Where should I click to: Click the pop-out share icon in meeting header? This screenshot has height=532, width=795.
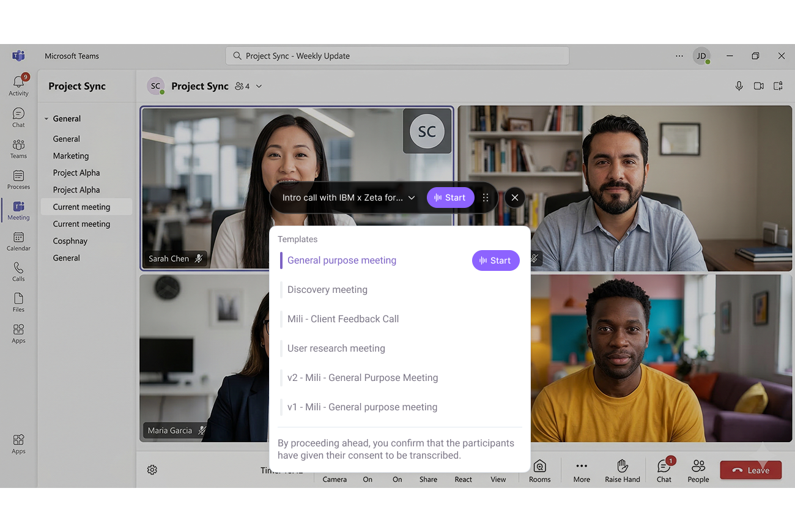[778, 86]
